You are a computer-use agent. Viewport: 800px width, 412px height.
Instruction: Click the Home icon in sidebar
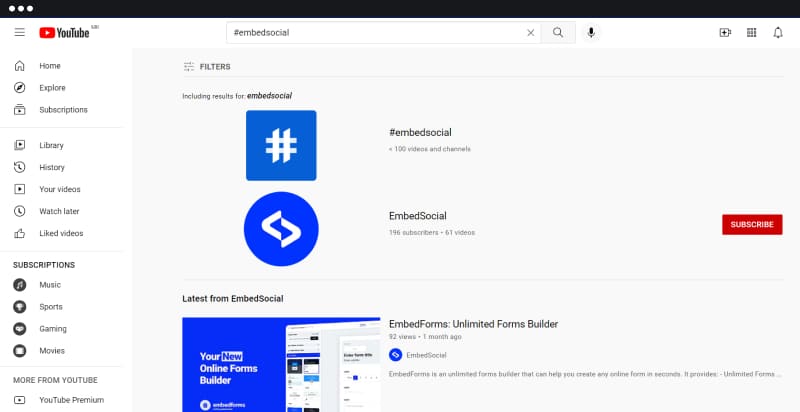coord(19,66)
